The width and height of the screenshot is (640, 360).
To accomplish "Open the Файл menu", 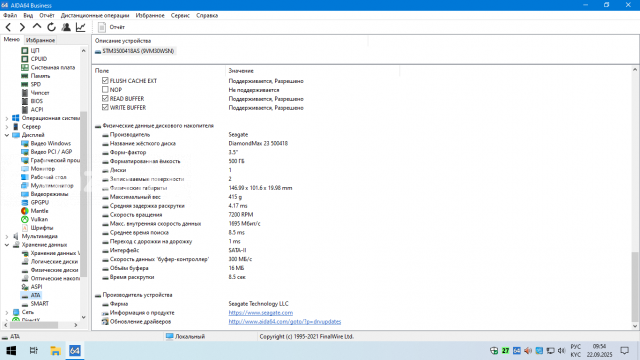I will tap(10, 16).
